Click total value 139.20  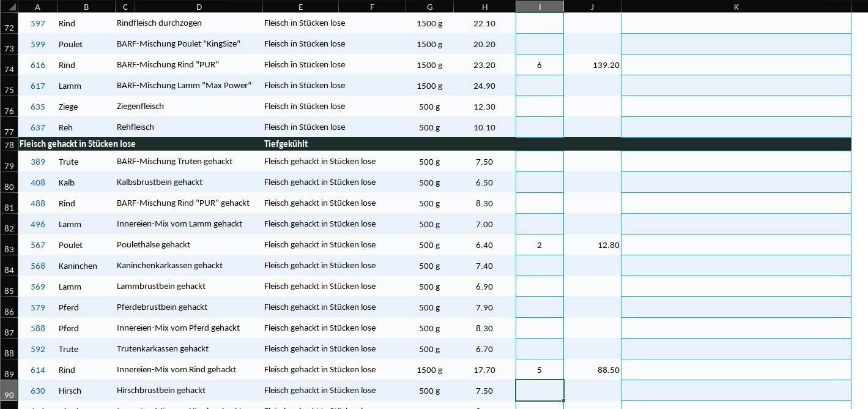tap(606, 65)
